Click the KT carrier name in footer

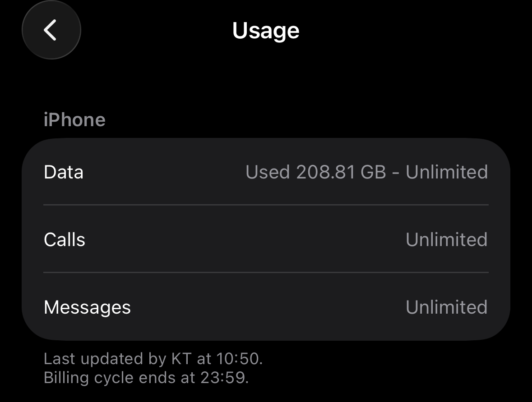[182, 359]
